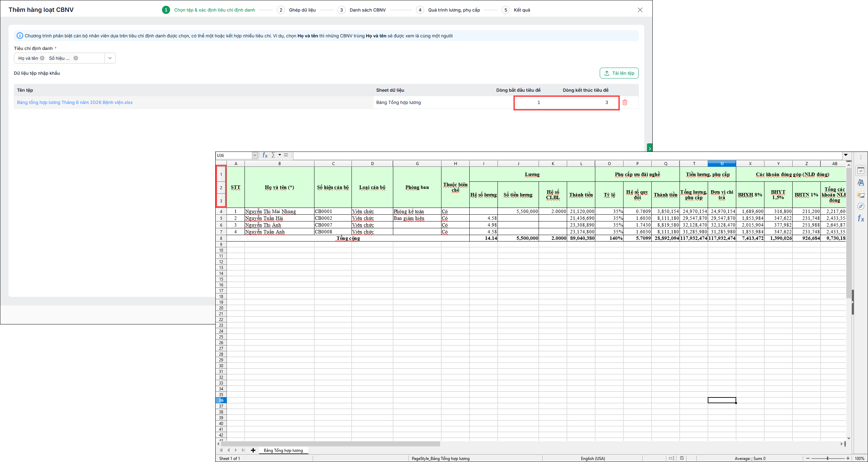
Task: Click the 100% zoom level indicator
Action: 860,458
